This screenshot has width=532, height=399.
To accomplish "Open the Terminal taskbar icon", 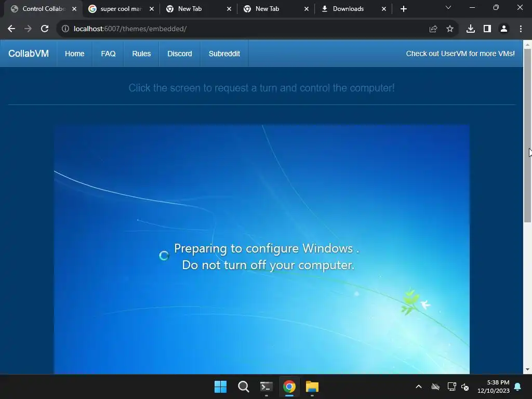I will (267, 387).
